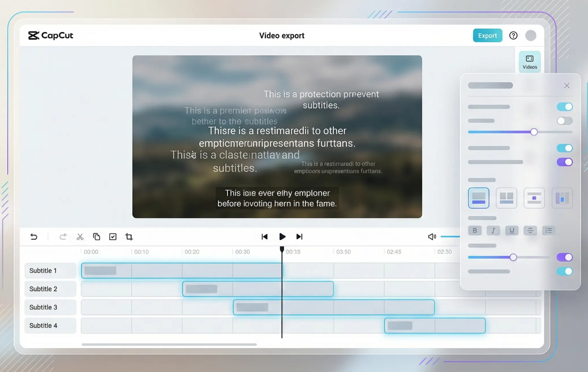Jump to the 00:20 timeline mark
This screenshot has width=588, height=372.
pyautogui.click(x=192, y=252)
